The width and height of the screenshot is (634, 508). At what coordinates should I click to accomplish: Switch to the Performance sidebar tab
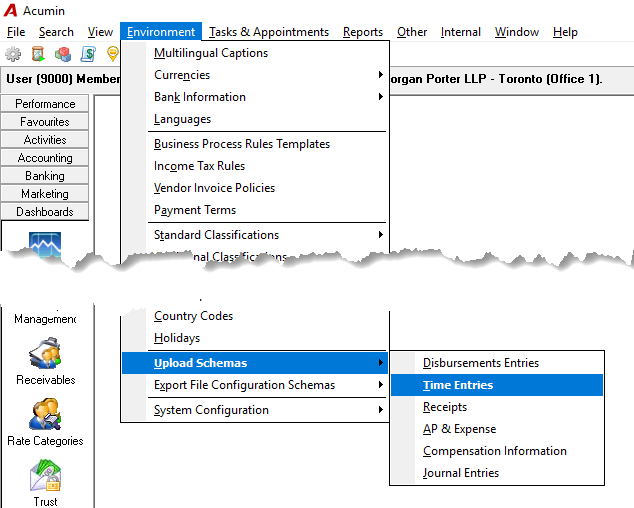click(x=45, y=104)
